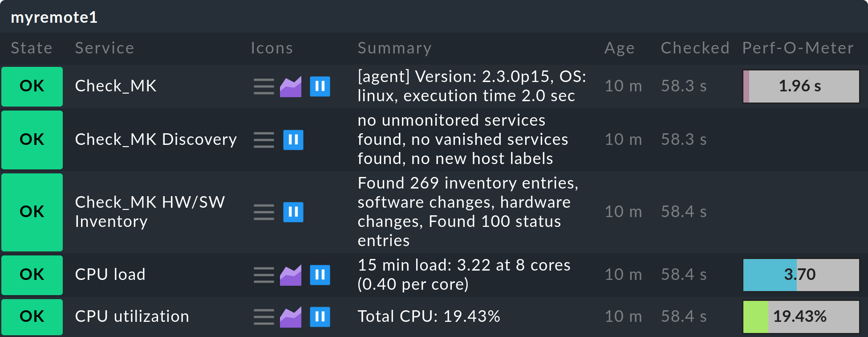Click the OK state badge for CPU load
This screenshot has width=868, height=337.
tap(32, 275)
